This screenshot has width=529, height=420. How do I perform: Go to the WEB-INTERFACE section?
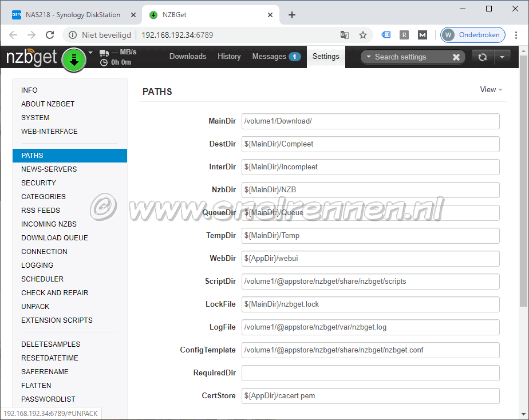click(x=49, y=132)
